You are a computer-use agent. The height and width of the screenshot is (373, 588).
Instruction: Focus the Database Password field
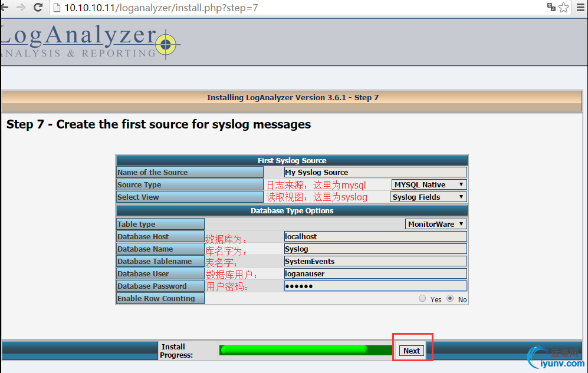(x=375, y=286)
